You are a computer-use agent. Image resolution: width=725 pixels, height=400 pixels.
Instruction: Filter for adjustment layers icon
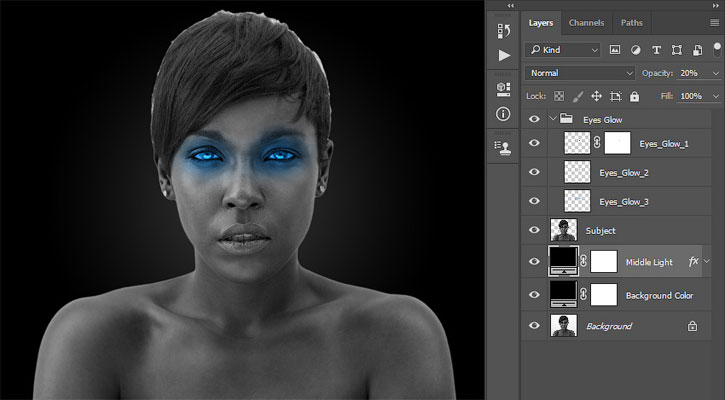[636, 50]
